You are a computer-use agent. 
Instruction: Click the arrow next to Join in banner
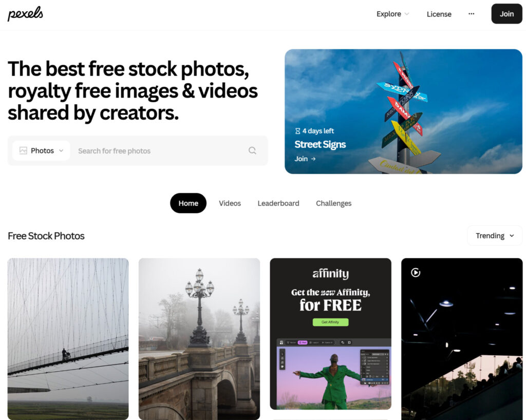pyautogui.click(x=313, y=159)
